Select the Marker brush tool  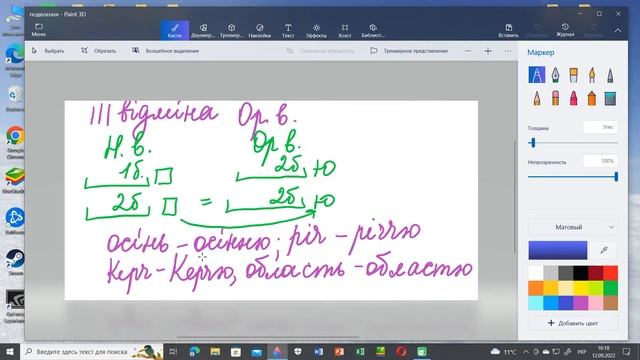click(x=537, y=75)
